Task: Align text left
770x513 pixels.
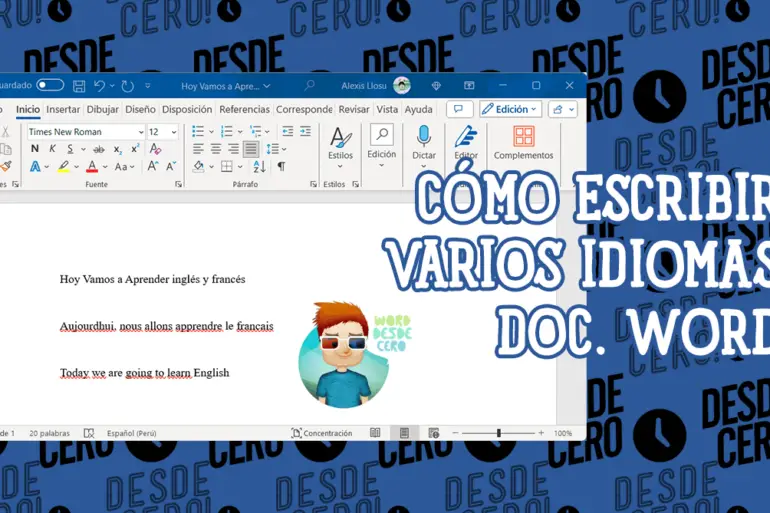Action: 198,149
